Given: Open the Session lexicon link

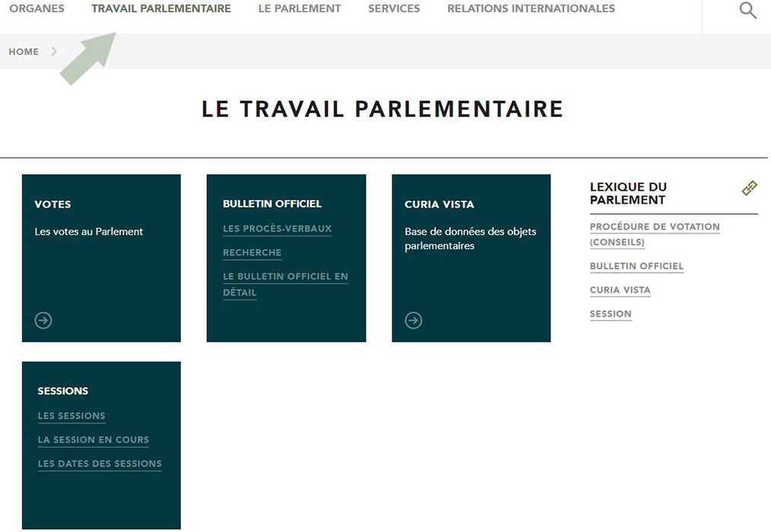Looking at the screenshot, I should (611, 314).
